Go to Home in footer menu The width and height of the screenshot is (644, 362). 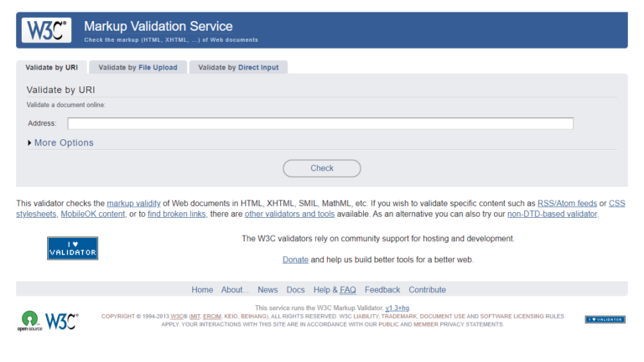[x=202, y=290]
